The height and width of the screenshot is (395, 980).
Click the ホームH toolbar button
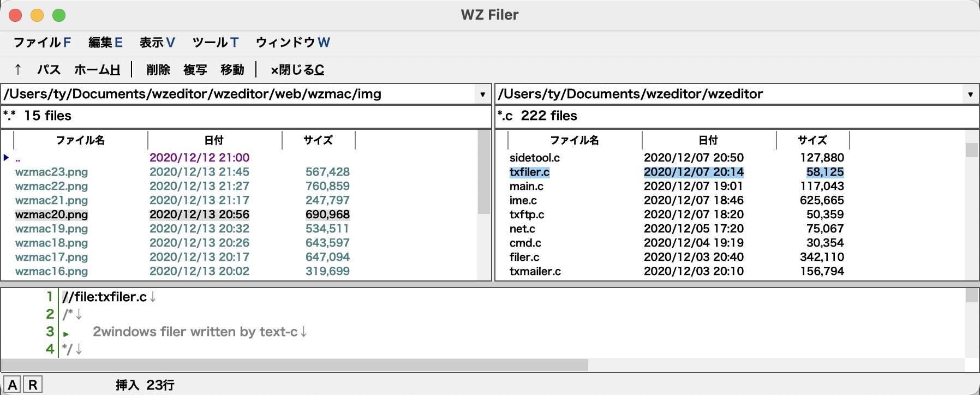click(x=97, y=70)
